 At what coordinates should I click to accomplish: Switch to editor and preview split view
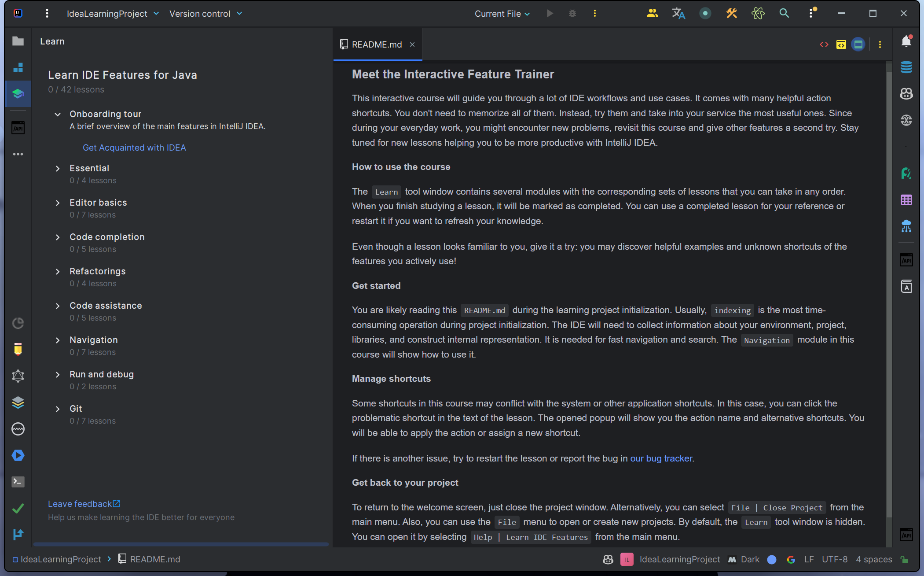[x=841, y=44]
